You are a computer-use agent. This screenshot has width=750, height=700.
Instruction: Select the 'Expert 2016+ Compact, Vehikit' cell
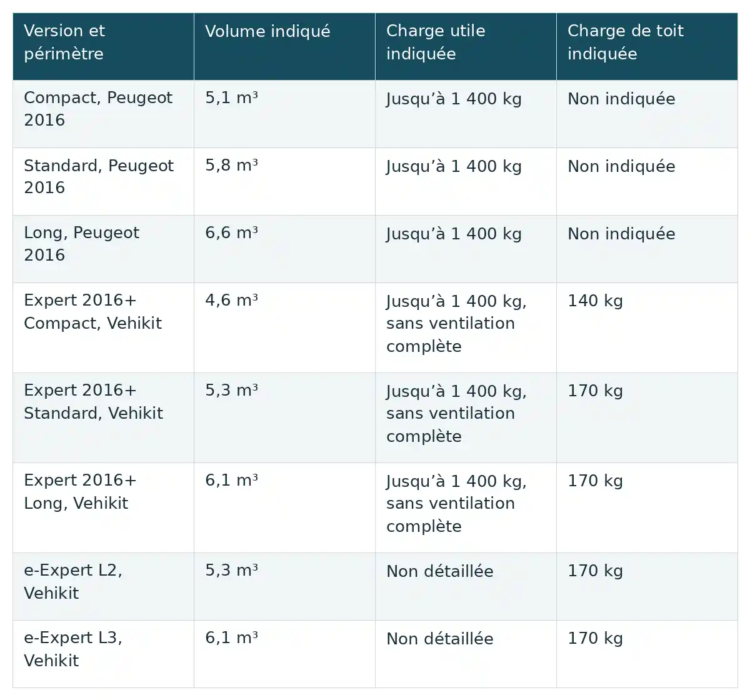point(103,328)
